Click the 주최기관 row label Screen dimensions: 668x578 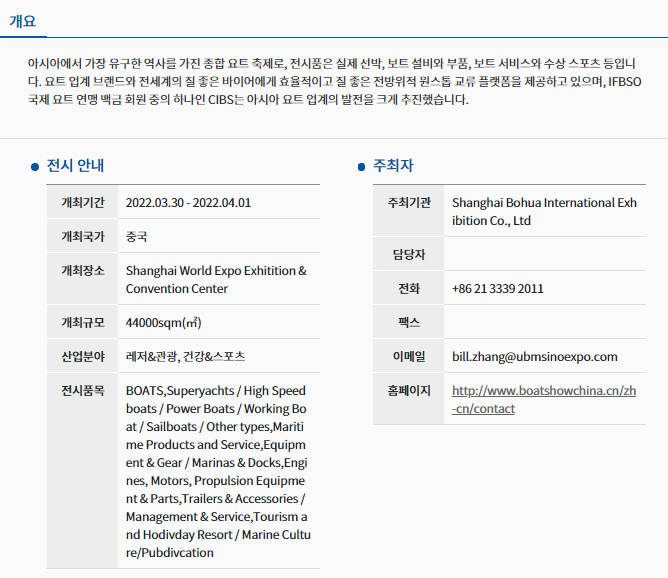(409, 202)
